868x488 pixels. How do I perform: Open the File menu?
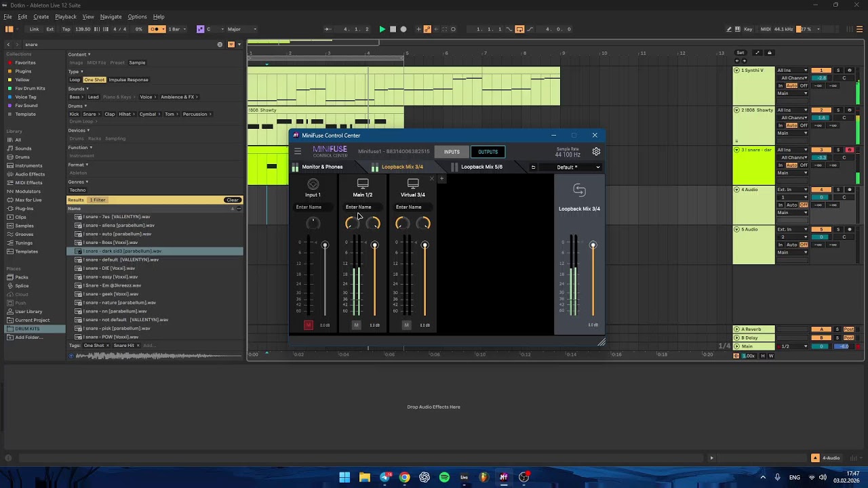coord(7,16)
